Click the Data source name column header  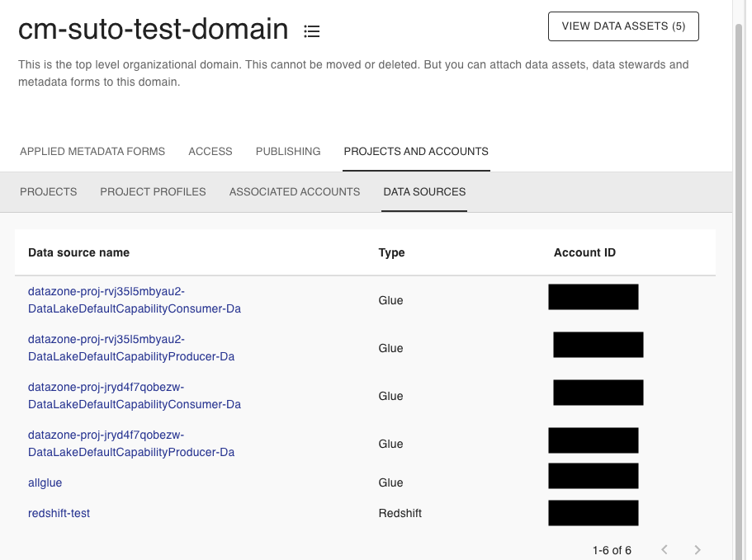(79, 252)
